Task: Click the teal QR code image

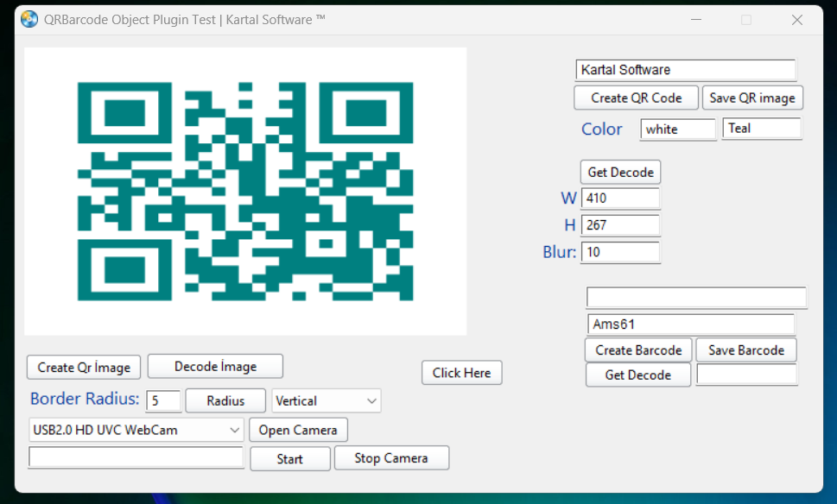Action: coord(245,192)
